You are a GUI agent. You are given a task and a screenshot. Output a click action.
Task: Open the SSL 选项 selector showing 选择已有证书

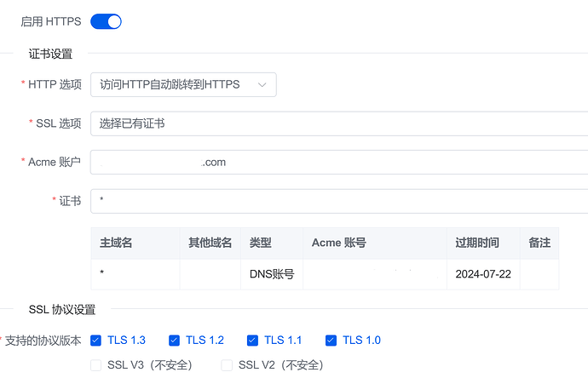(339, 123)
